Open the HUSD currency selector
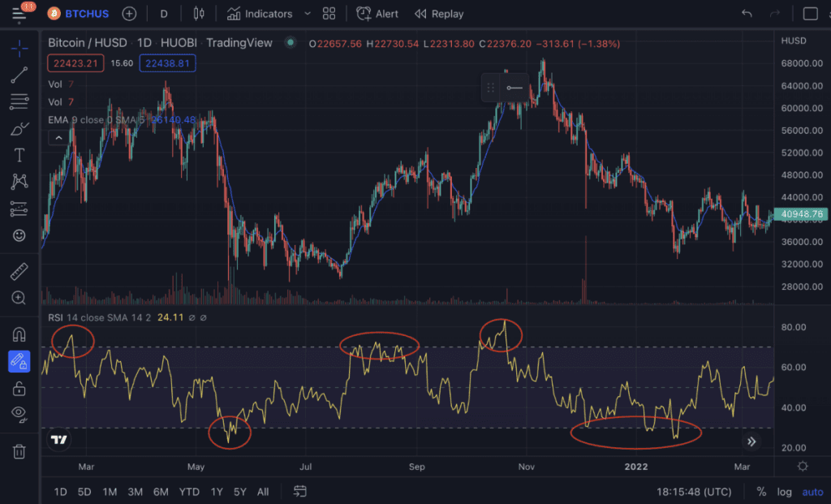The image size is (831, 504). click(794, 41)
